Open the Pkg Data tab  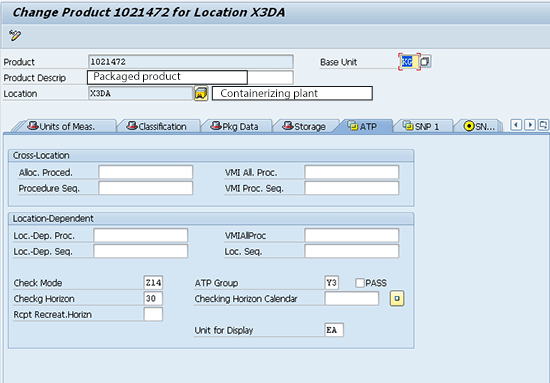(237, 126)
